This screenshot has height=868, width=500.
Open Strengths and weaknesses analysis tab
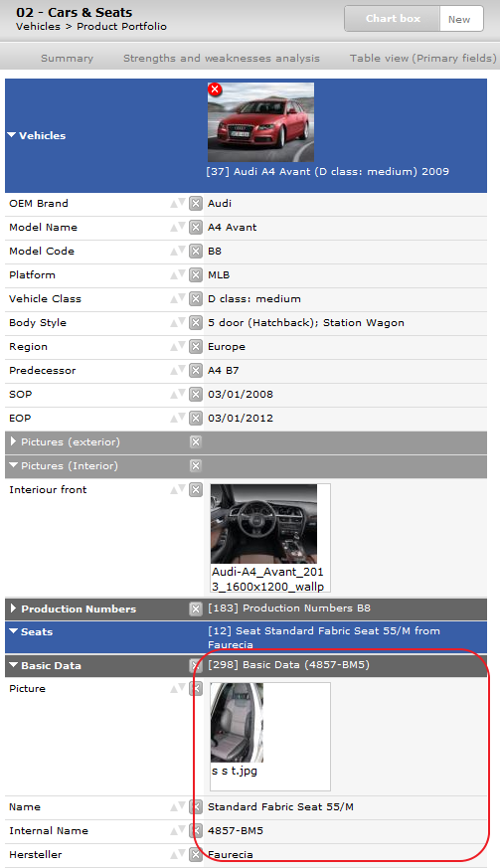point(222,58)
